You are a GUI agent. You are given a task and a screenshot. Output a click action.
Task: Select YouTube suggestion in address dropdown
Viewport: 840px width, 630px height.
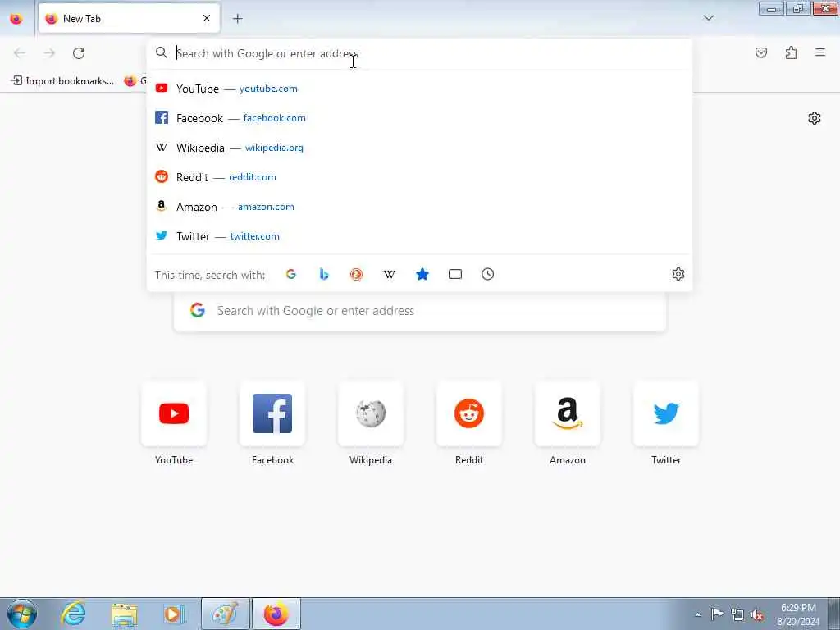pyautogui.click(x=419, y=89)
